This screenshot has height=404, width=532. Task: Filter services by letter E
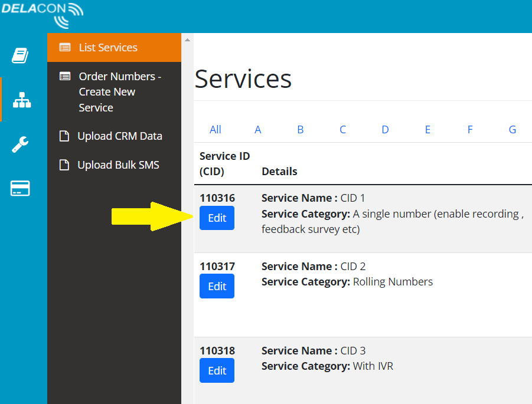click(x=427, y=130)
